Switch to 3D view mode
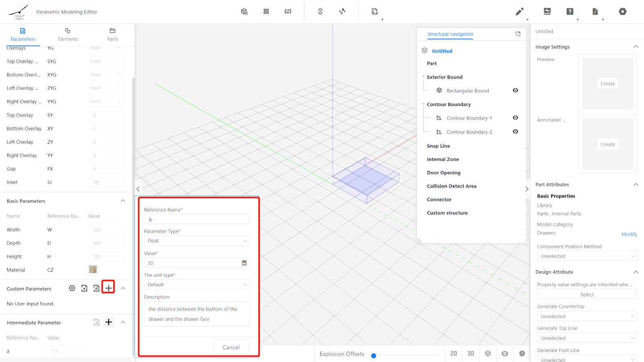 pos(471,354)
